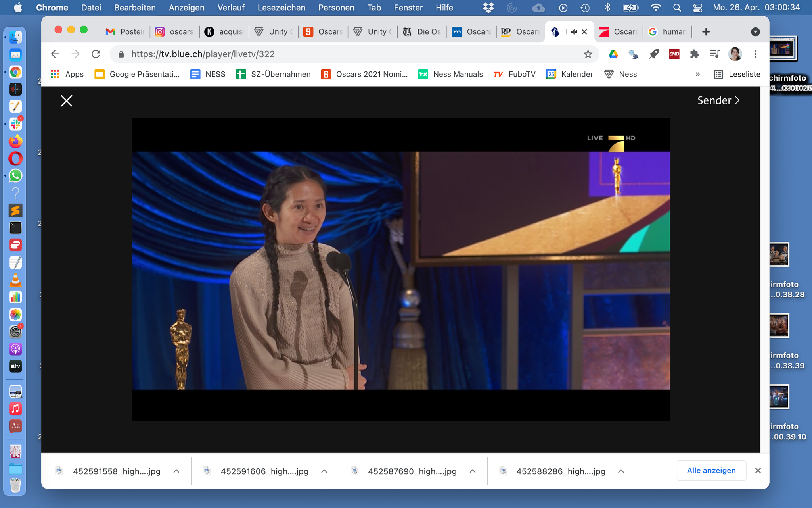
Task: Click the Google Drive extension icon
Action: (x=613, y=54)
